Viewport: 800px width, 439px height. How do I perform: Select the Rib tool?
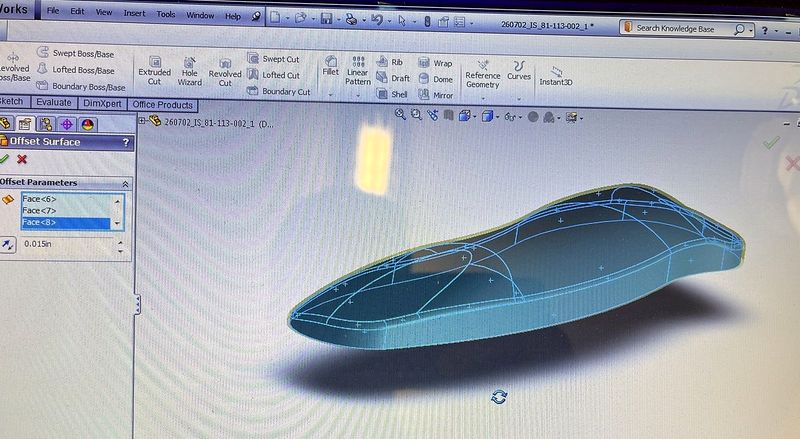click(x=390, y=62)
